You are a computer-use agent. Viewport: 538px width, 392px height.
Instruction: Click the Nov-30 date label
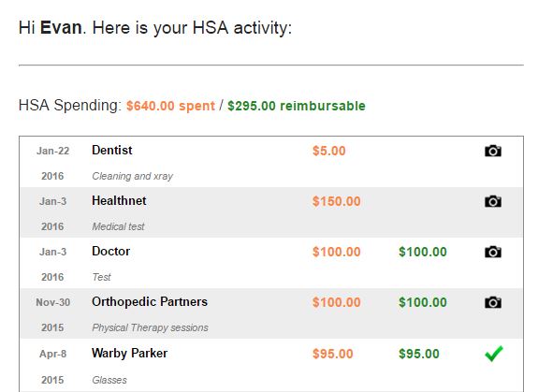(x=52, y=302)
